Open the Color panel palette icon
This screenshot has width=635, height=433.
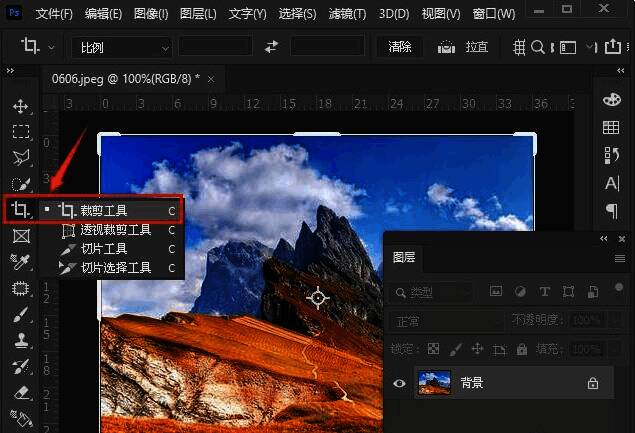pyautogui.click(x=612, y=99)
